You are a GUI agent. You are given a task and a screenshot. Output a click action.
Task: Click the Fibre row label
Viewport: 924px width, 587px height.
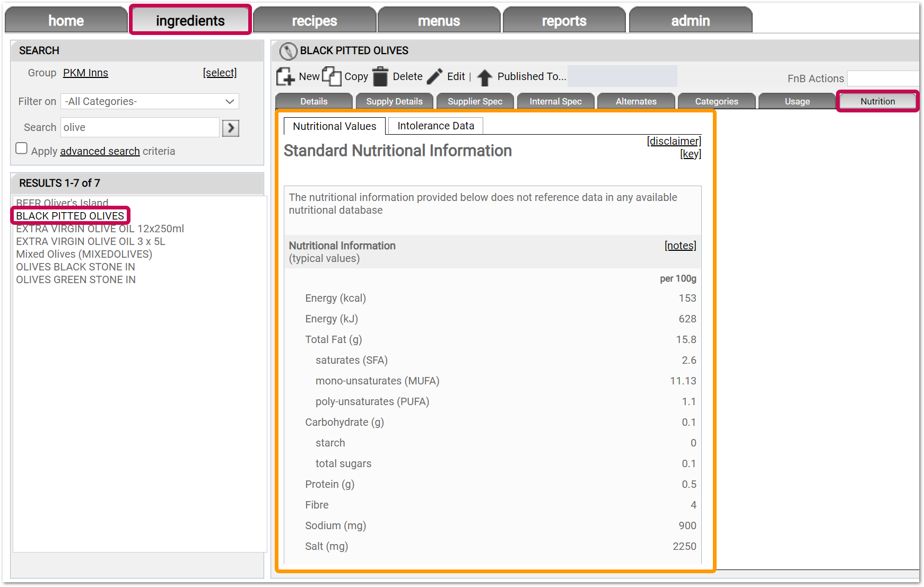317,505
